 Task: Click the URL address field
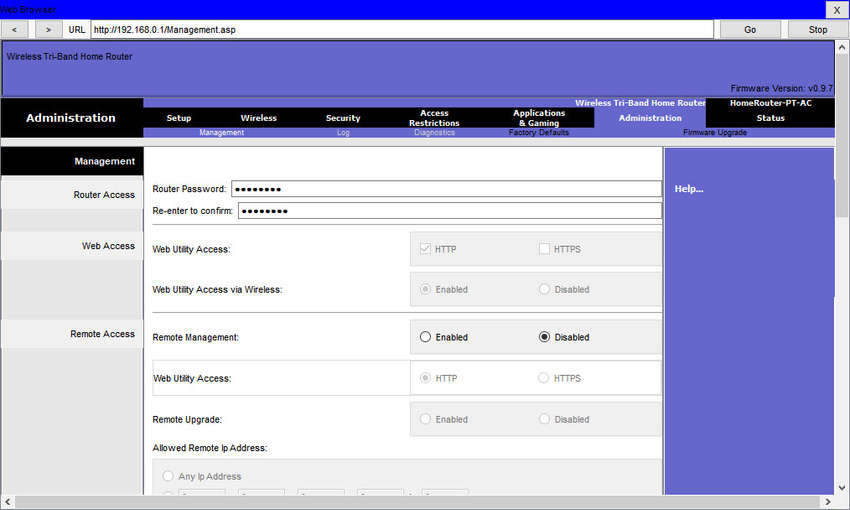402,30
